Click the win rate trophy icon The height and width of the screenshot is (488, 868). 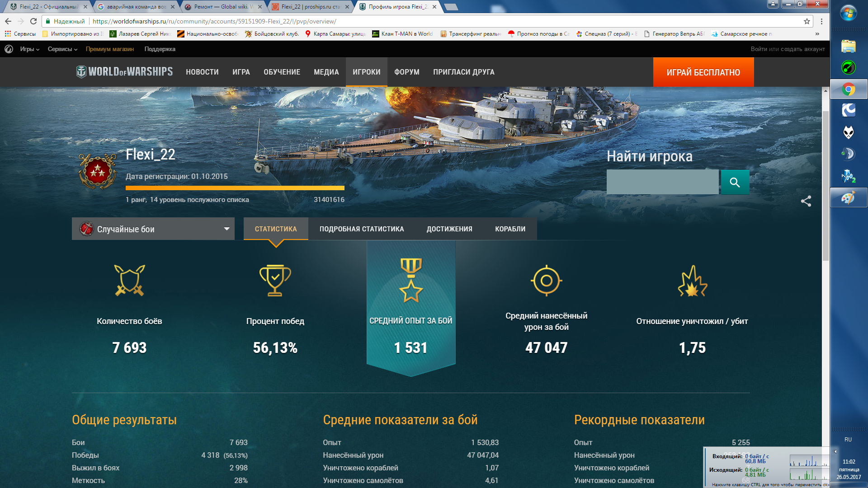point(275,281)
